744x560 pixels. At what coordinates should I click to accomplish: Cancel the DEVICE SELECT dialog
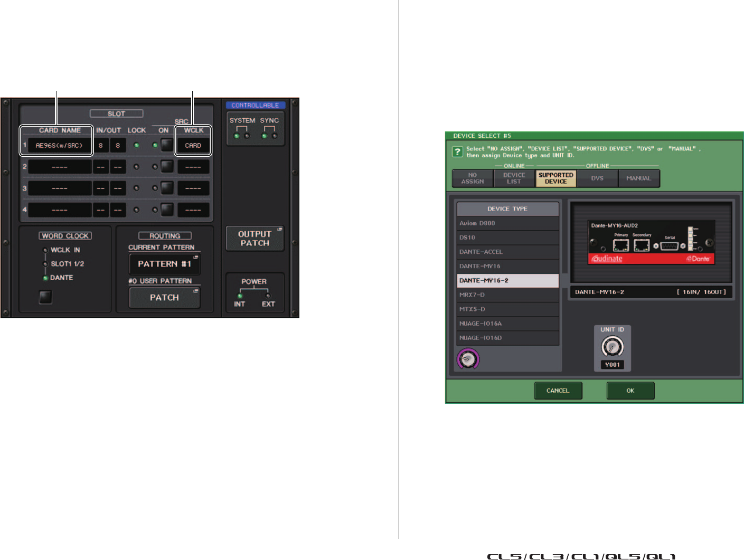pos(558,391)
